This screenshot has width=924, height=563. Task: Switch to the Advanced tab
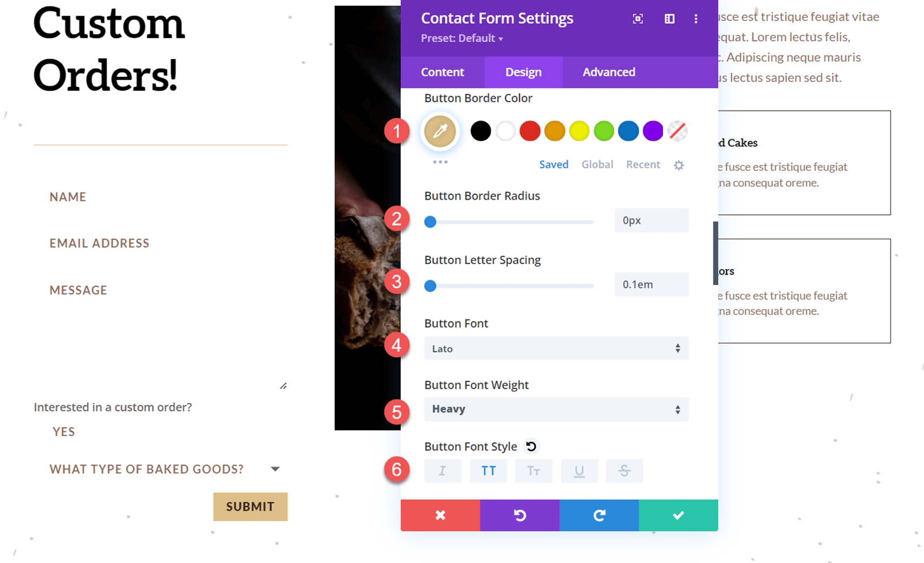coord(609,72)
